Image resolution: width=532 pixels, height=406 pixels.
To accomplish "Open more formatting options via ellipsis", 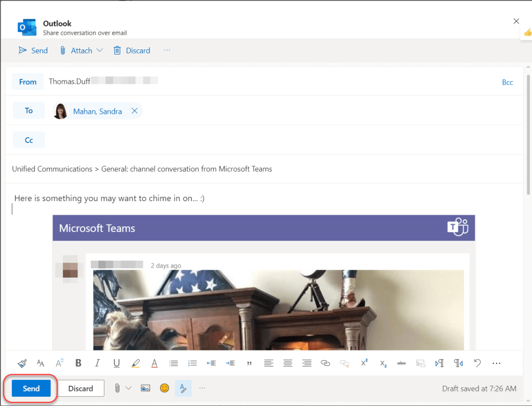I will pyautogui.click(x=496, y=363).
